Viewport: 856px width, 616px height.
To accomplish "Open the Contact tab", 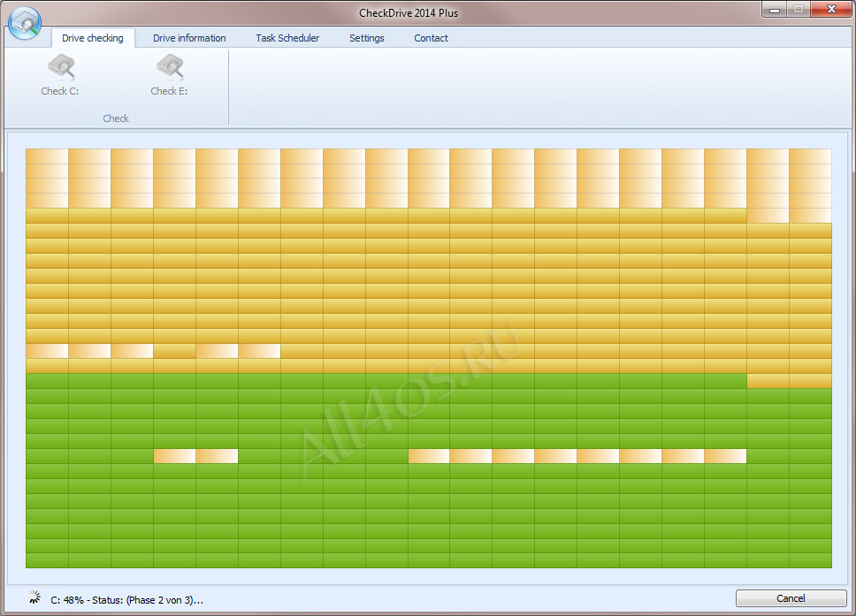I will tap(432, 38).
